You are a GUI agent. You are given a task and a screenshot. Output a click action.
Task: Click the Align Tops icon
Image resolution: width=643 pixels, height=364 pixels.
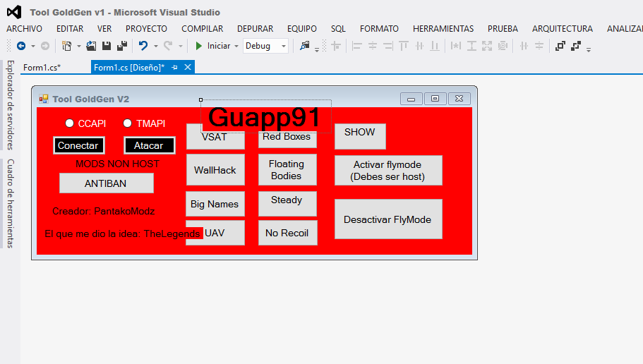404,46
